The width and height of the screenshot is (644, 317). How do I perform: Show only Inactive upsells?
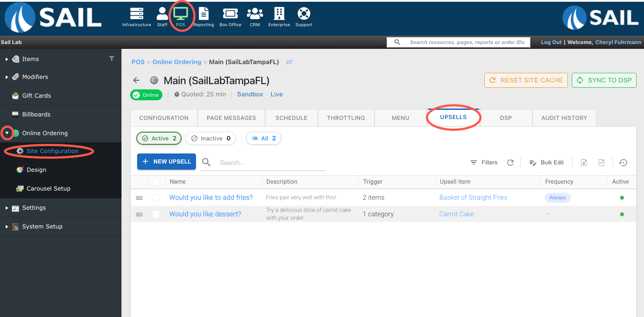tap(211, 138)
